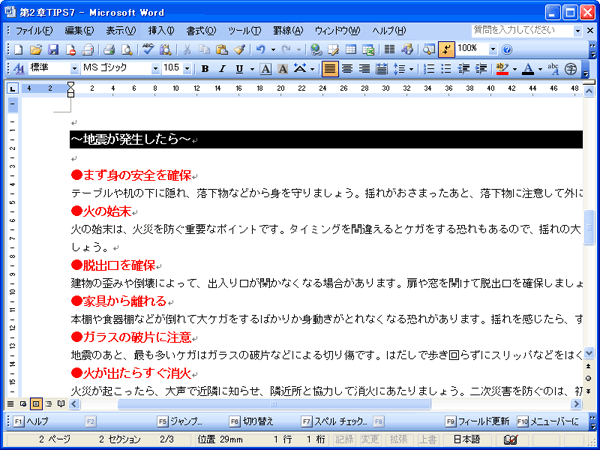
Task: Run spelling and grammar check icon
Action: (148, 49)
